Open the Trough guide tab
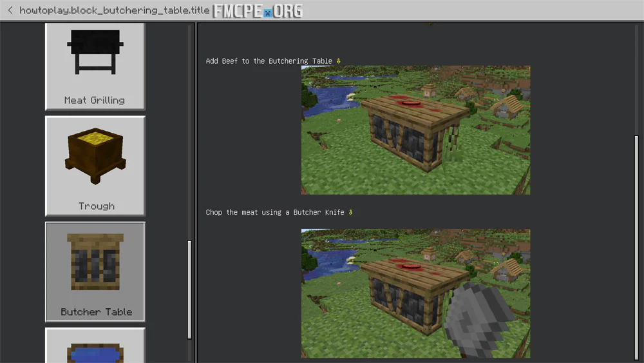644x363 pixels. [95, 166]
